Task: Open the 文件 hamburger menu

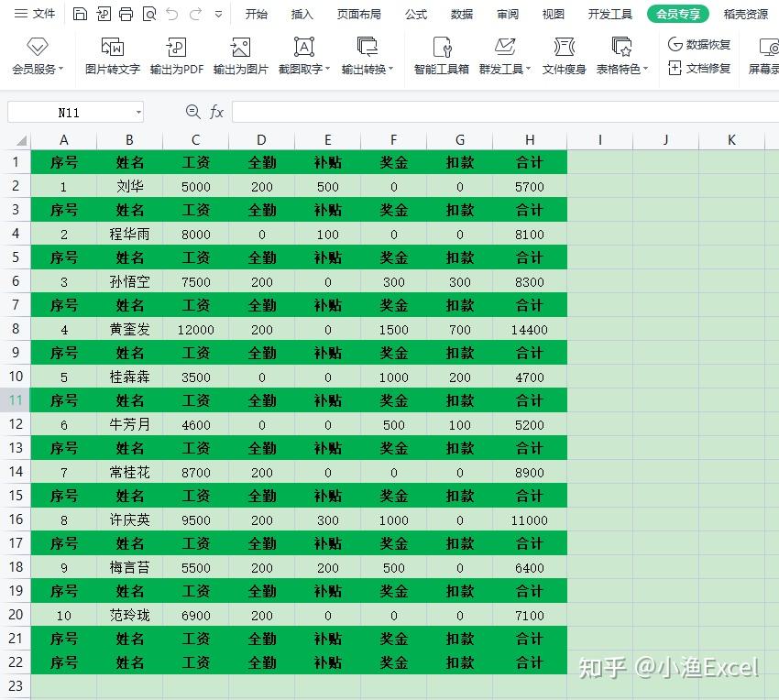Action: click(x=34, y=14)
